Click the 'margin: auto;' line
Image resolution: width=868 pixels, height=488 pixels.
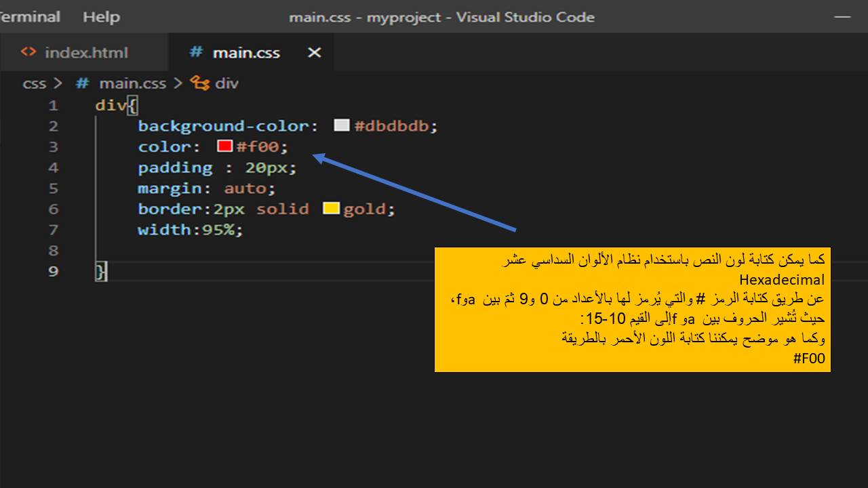point(207,188)
